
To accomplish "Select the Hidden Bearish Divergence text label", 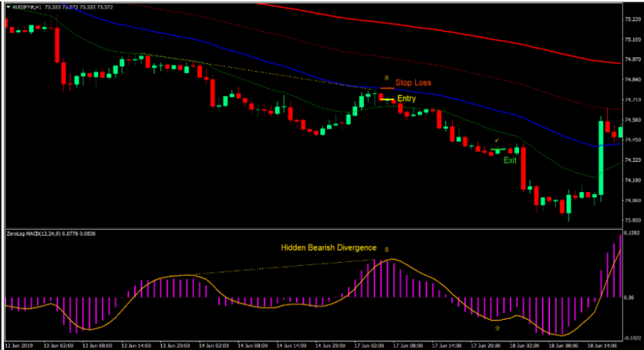I will (328, 248).
